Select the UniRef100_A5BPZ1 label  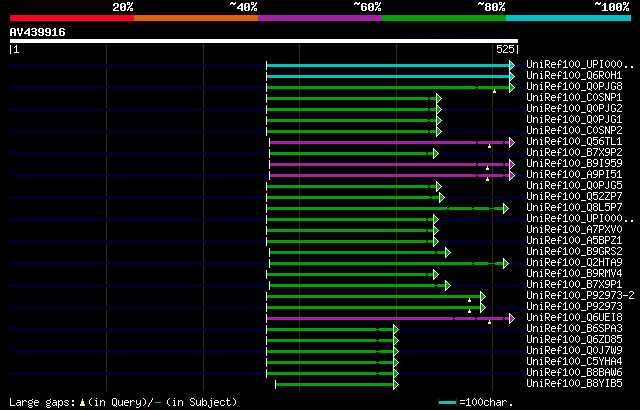point(574,241)
